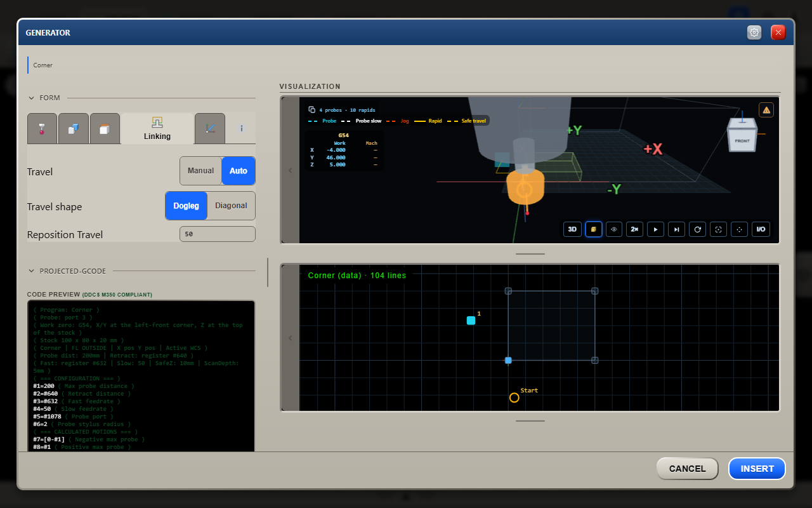Screen dimensions: 812x508
Task: Close the Generator dialog
Action: [778, 32]
